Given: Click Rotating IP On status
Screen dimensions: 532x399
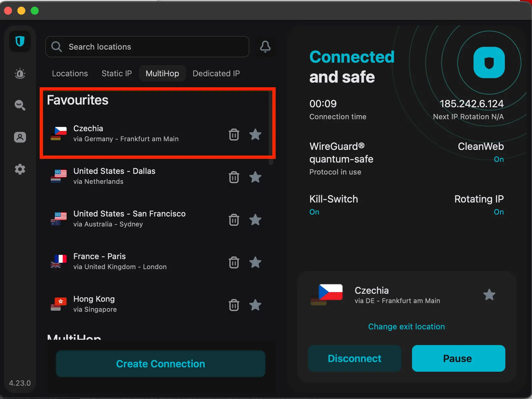Looking at the screenshot, I should point(499,212).
